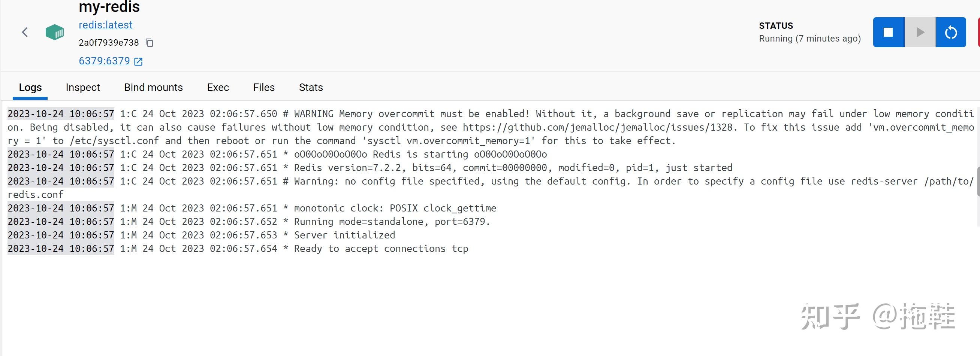Viewport: 980px width, 356px height.
Task: Stop the my-redis container
Action: click(888, 32)
